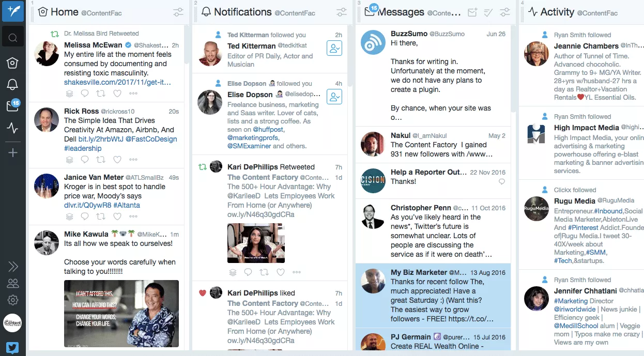Open Activity from the sidebar pulse icon
The height and width of the screenshot is (356, 644).
click(x=13, y=128)
